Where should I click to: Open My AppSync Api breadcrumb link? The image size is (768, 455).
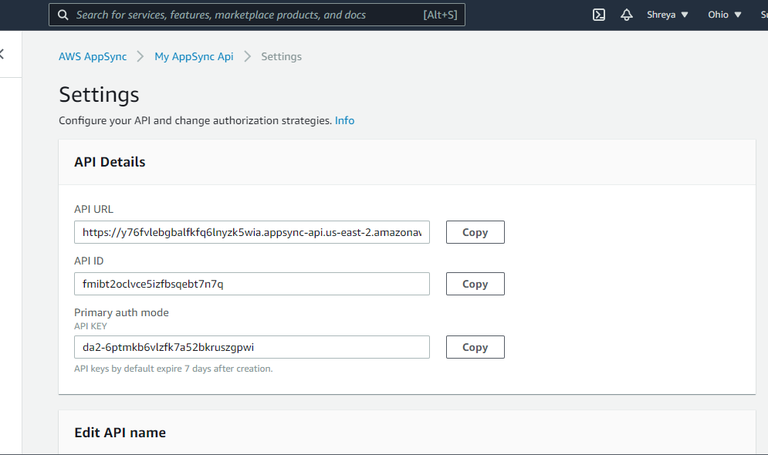pos(194,57)
